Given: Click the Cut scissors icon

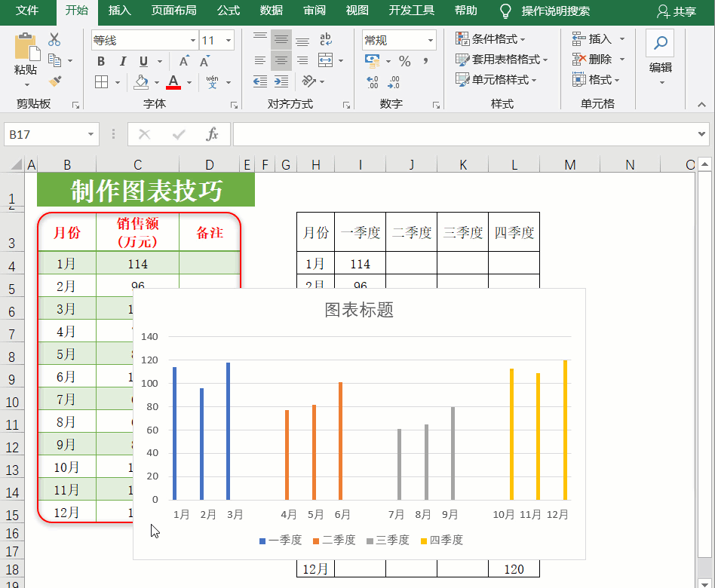Looking at the screenshot, I should click(54, 40).
